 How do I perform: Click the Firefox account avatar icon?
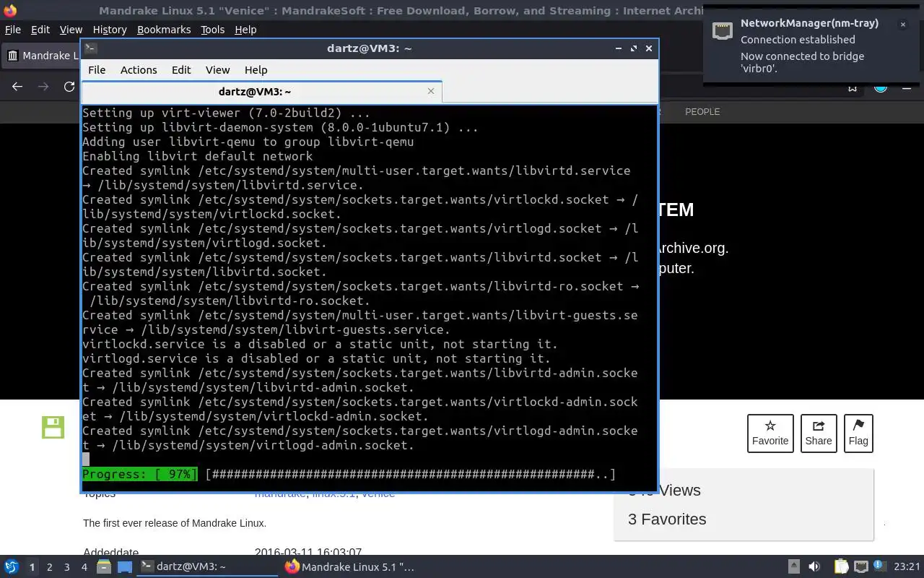pos(881,87)
